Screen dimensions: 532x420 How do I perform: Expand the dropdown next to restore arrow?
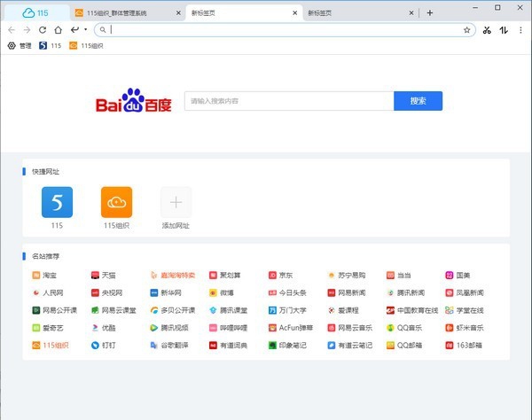tap(85, 29)
